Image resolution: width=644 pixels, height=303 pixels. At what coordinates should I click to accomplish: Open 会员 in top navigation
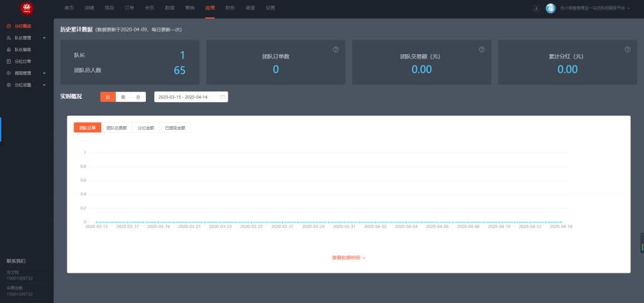click(150, 8)
